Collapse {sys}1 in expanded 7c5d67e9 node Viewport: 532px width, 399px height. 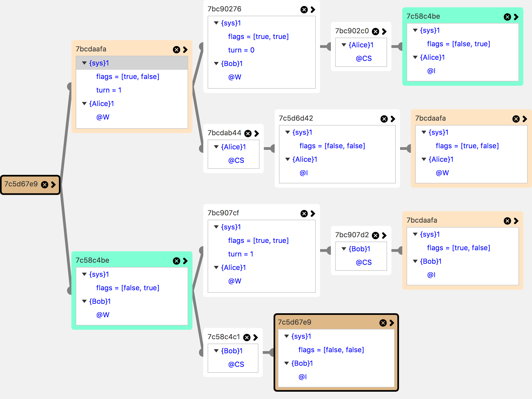point(287,336)
